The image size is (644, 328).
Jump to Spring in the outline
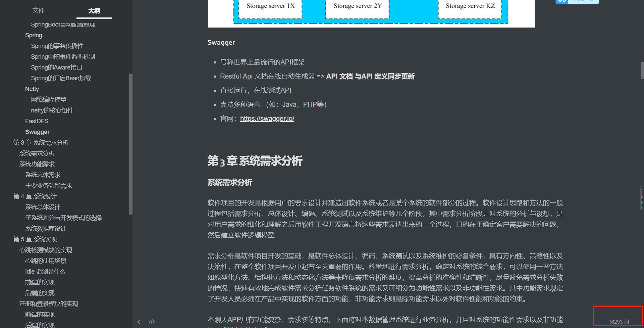(x=34, y=35)
